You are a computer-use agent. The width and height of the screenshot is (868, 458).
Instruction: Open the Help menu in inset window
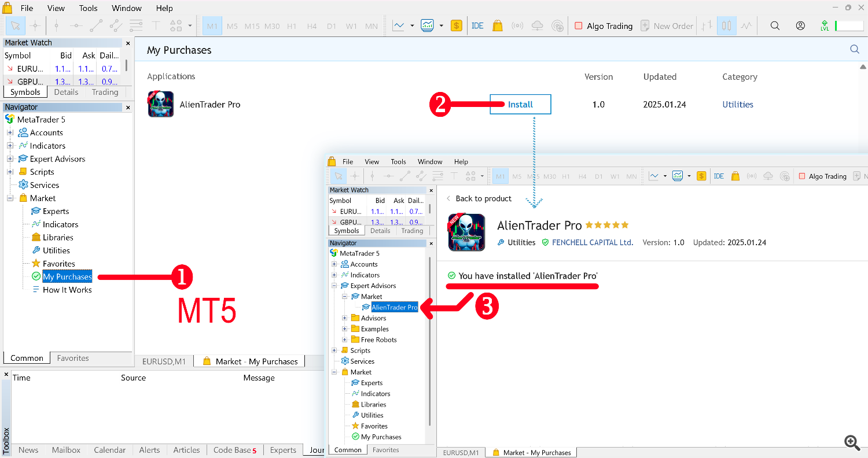tap(461, 161)
